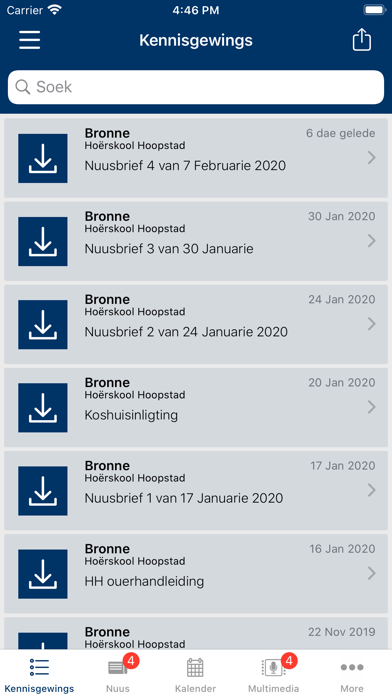Expand chevron on Nuusbrief 3 row
Image resolution: width=392 pixels, height=696 pixels.
[x=372, y=241]
